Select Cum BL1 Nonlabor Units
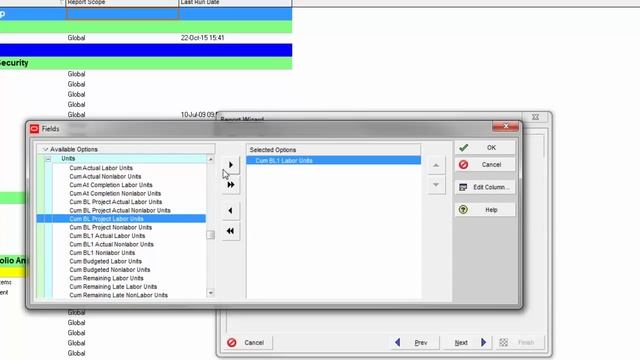Viewport: 640px width, 360px height. (102, 253)
